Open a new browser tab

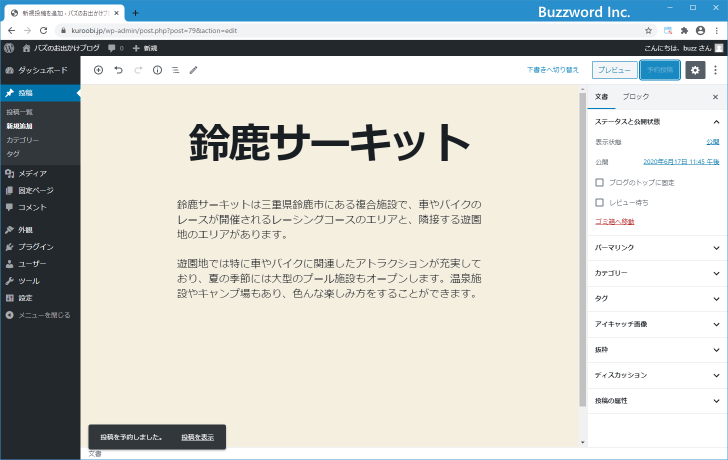[x=135, y=13]
